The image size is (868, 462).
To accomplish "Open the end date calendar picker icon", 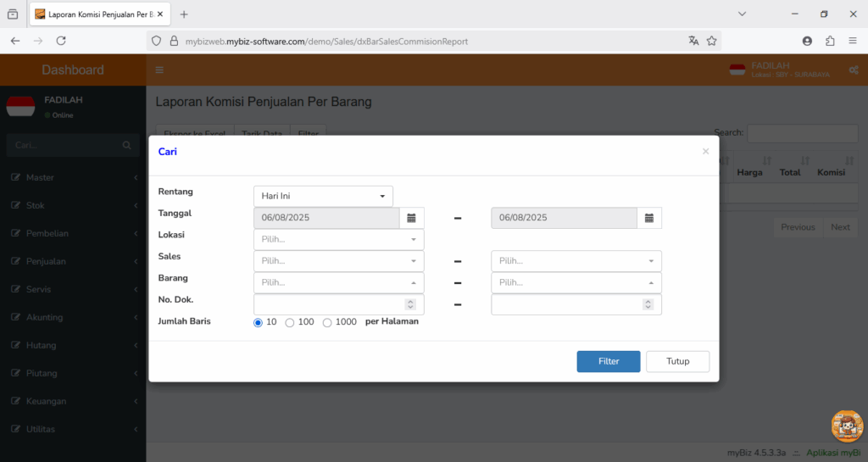I will tap(648, 218).
